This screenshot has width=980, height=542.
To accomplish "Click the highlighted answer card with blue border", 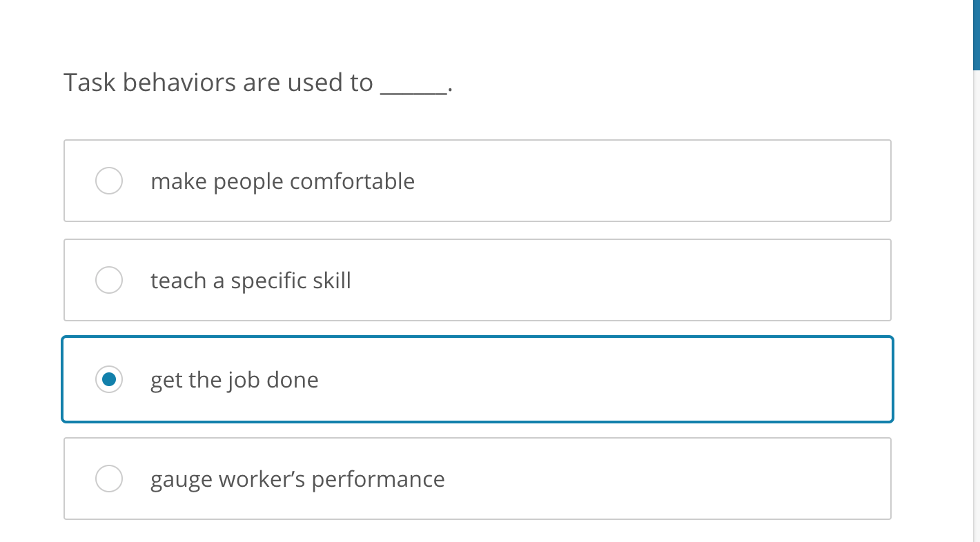I will pyautogui.click(x=478, y=379).
